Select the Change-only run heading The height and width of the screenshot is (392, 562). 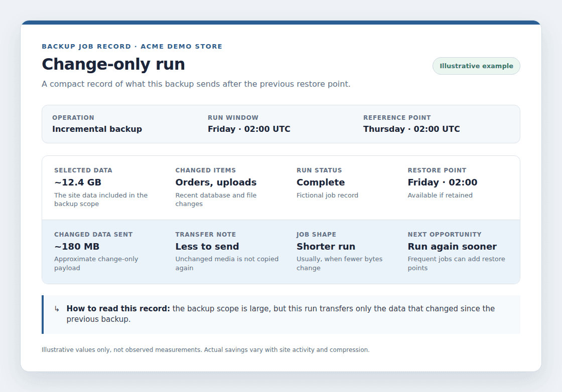click(113, 64)
